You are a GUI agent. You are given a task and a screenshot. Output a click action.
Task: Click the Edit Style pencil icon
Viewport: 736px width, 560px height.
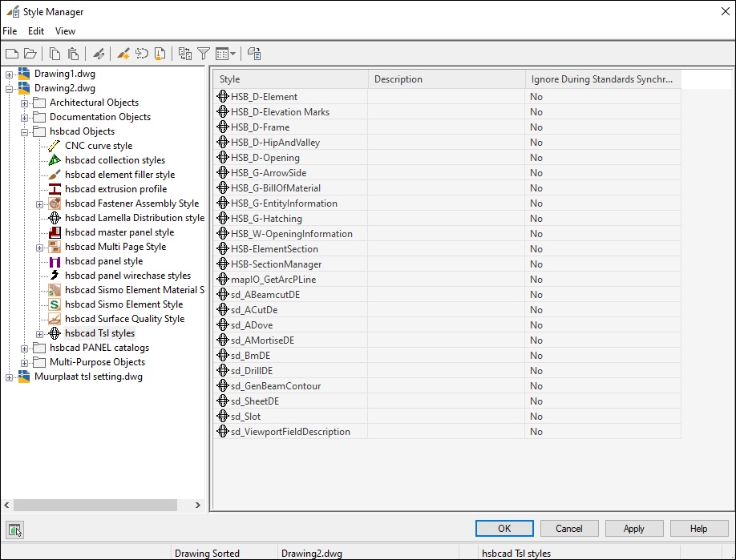coord(99,54)
